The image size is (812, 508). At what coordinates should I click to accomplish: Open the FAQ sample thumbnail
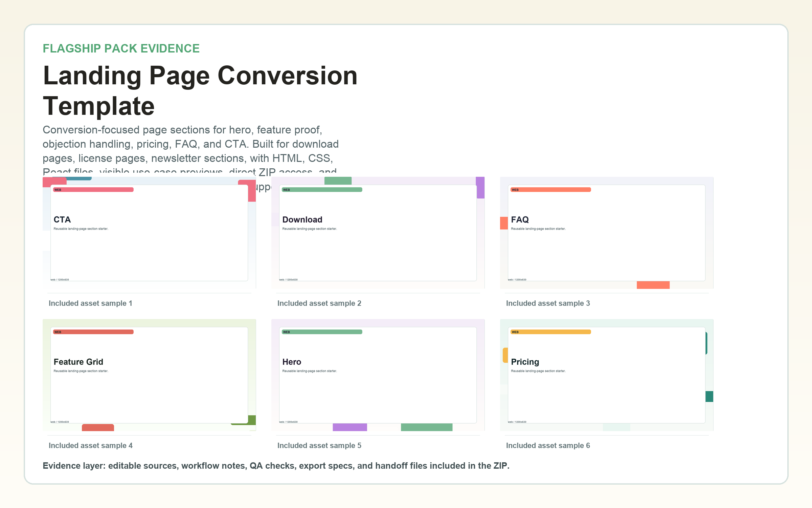pos(607,233)
